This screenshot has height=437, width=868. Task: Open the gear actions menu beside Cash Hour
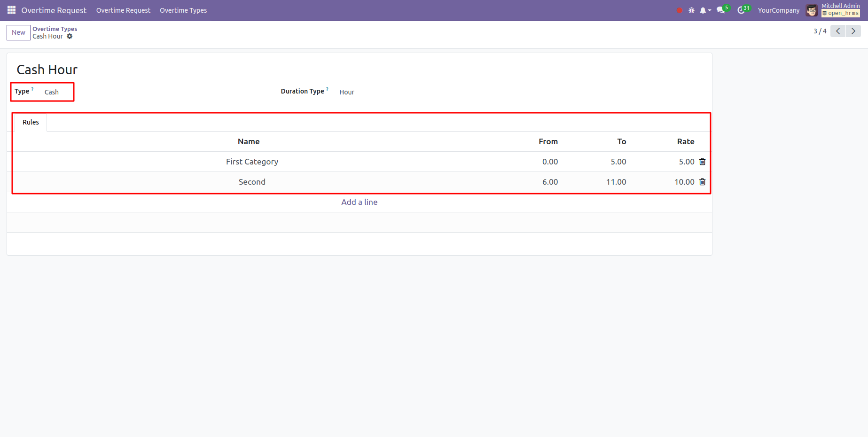point(70,37)
